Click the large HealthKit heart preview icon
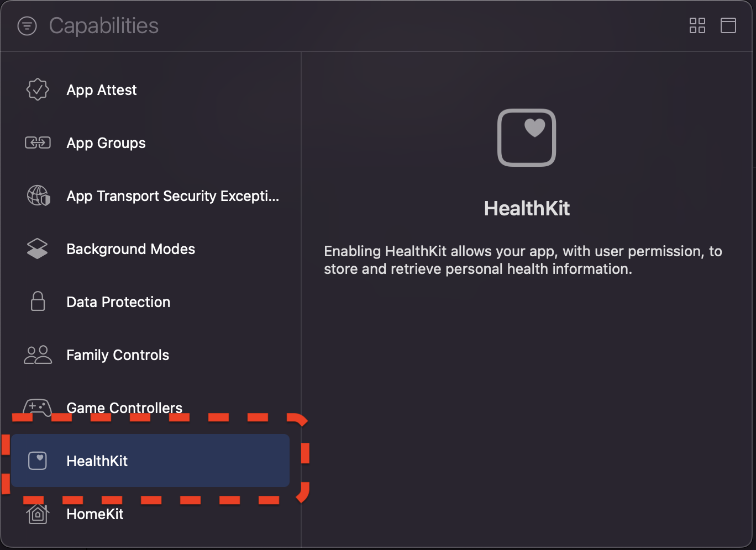The image size is (756, 550). click(527, 137)
